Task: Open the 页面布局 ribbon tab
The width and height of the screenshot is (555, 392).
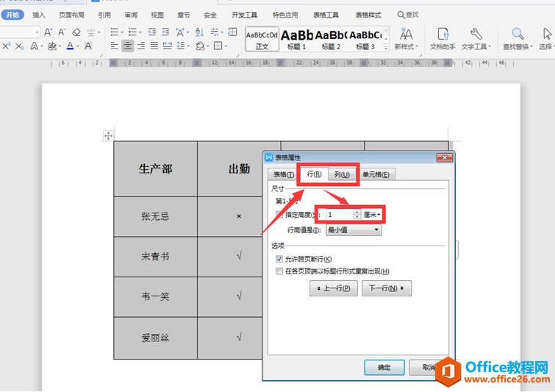Action: pyautogui.click(x=71, y=15)
